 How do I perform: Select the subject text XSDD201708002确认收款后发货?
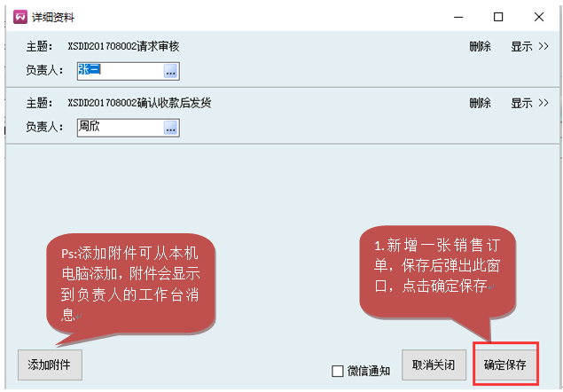coord(139,103)
